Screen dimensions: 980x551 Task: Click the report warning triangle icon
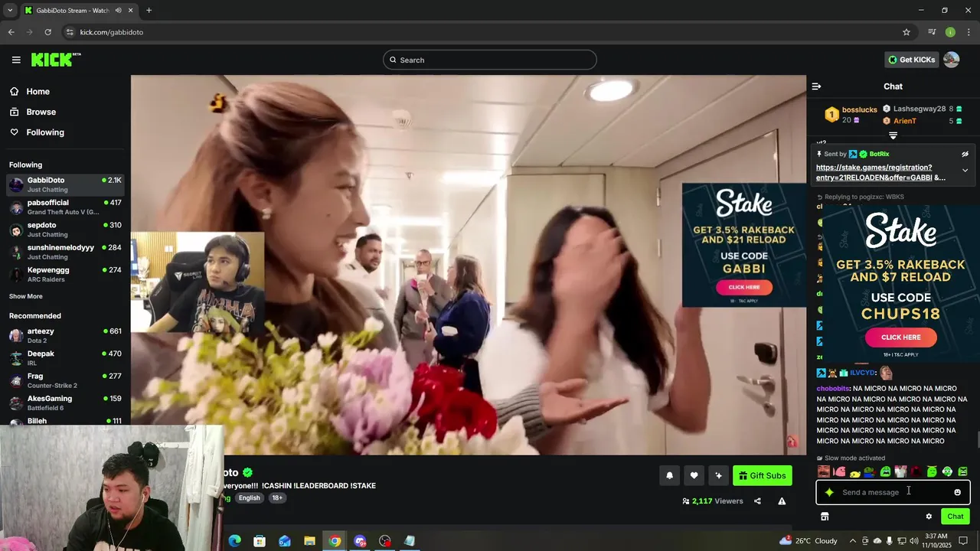pyautogui.click(x=782, y=501)
